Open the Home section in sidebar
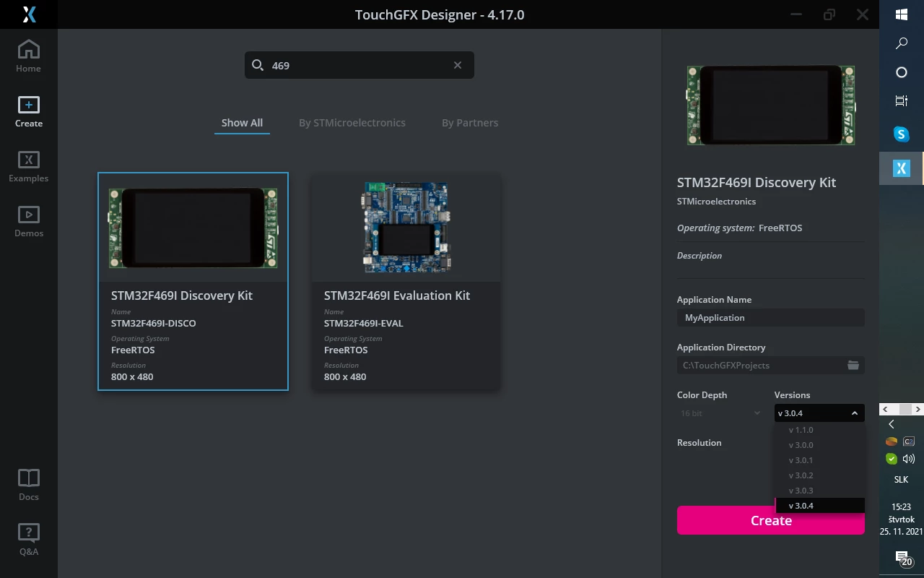Viewport: 924px width, 578px height. [29, 56]
